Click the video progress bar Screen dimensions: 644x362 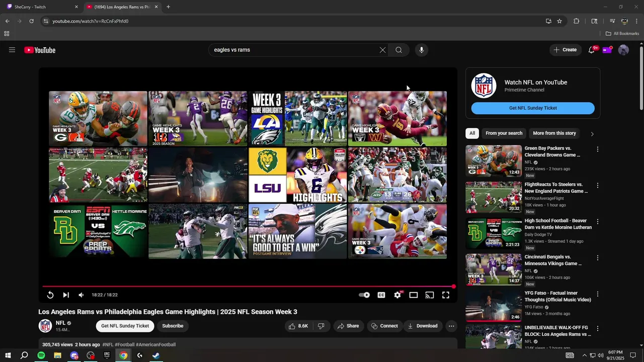[248, 287]
